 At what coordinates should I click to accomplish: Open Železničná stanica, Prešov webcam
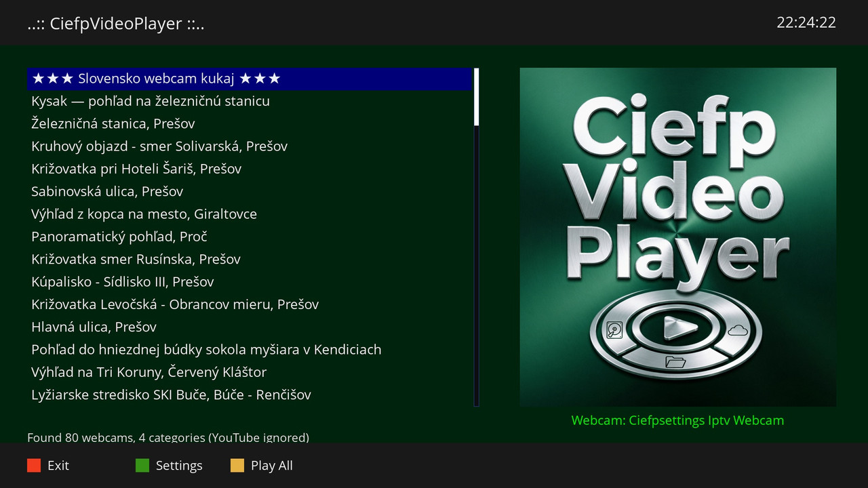click(249, 123)
